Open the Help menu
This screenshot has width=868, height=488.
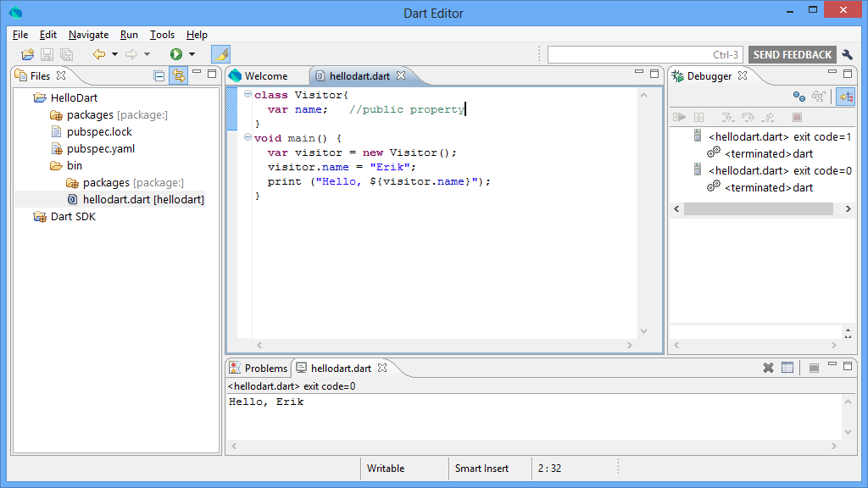[x=197, y=35]
